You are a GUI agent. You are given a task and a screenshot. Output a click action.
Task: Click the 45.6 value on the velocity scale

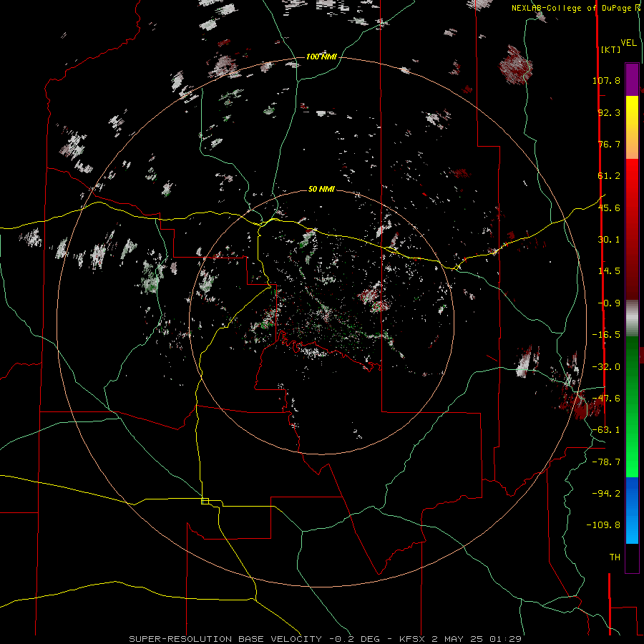point(609,208)
